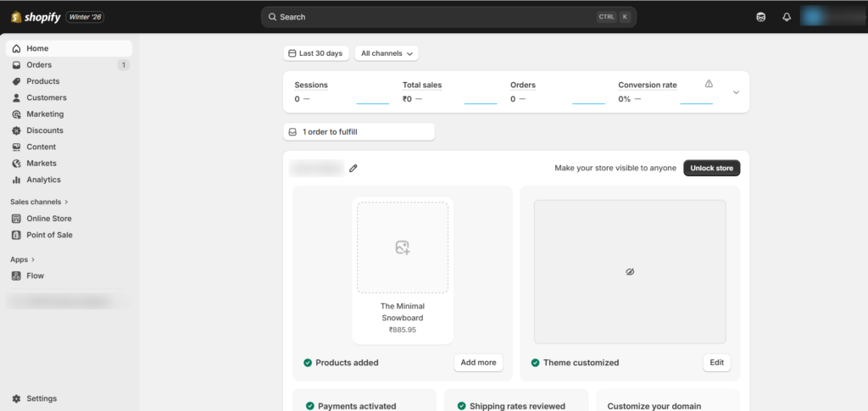Click the add image placeholder icon
Screen dimensions: 868x411
(x=403, y=247)
